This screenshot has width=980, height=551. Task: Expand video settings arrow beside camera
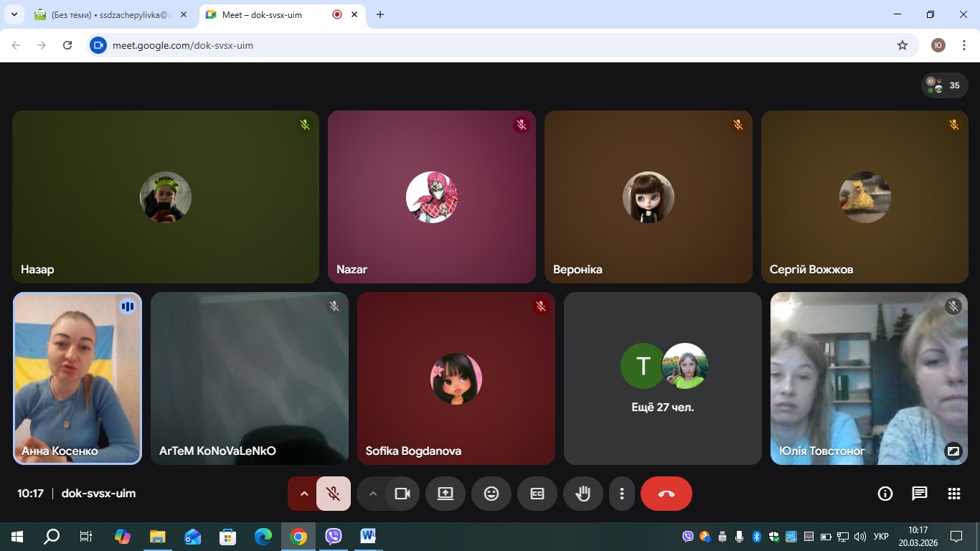coord(372,494)
